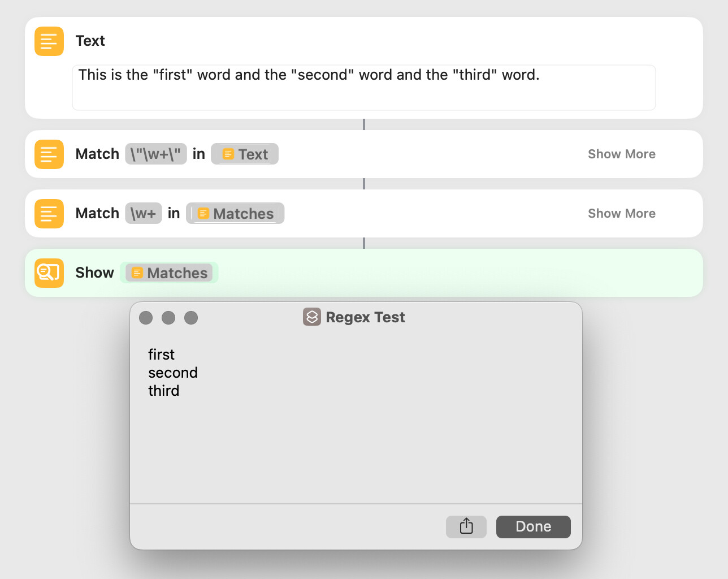Click the Text action icon
Viewport: 728px width, 579px height.
49,41
